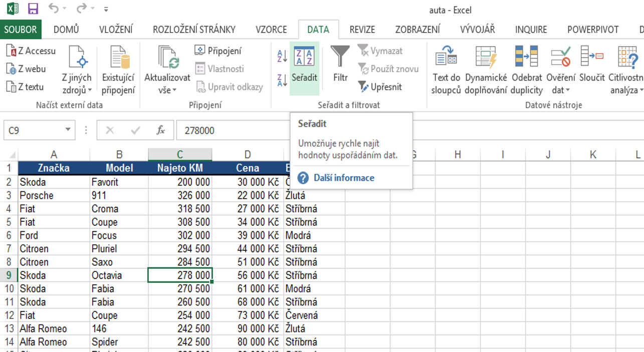Click Použít znovu filter
This screenshot has width=644, height=352.
pyautogui.click(x=388, y=69)
